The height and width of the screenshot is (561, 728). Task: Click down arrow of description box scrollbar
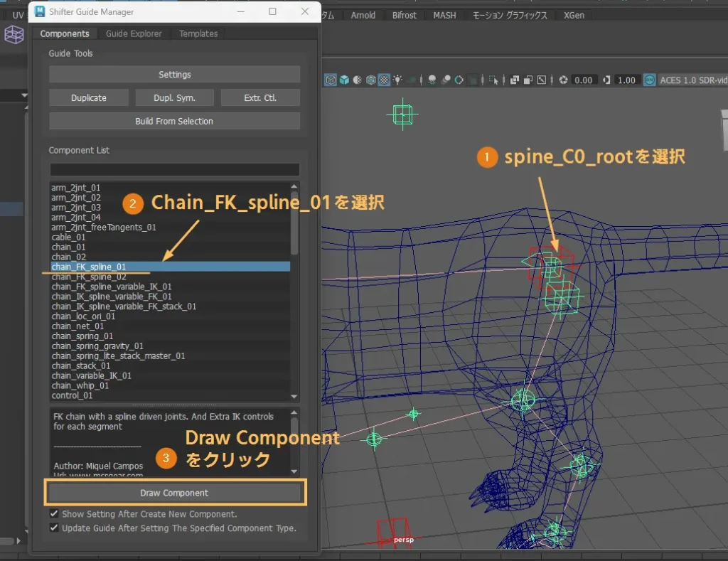click(x=295, y=471)
